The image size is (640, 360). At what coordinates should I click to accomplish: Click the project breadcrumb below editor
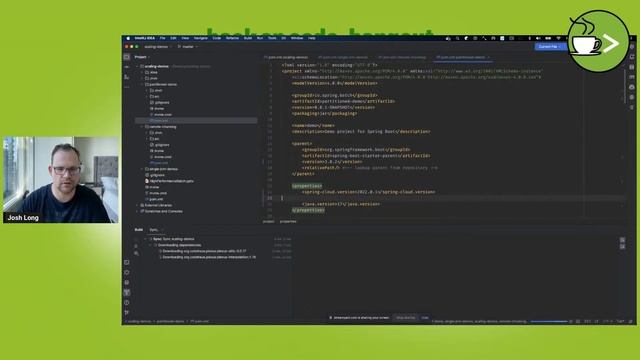(269, 222)
